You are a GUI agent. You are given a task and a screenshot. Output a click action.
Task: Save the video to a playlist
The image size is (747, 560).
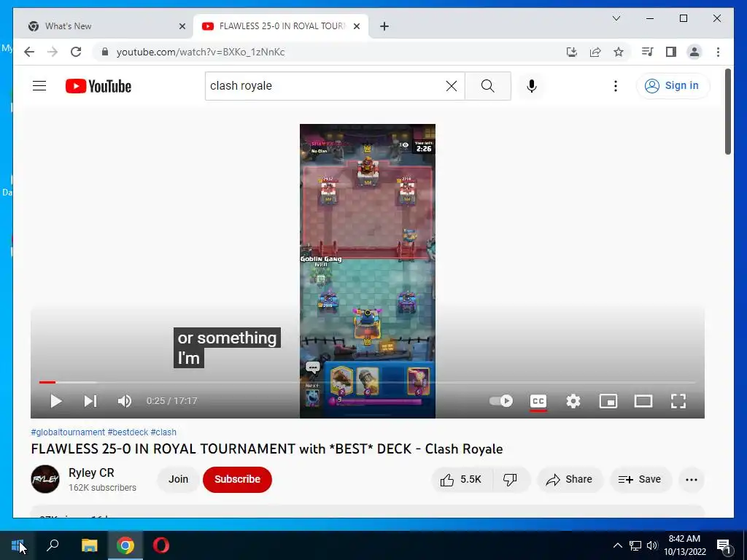point(640,480)
